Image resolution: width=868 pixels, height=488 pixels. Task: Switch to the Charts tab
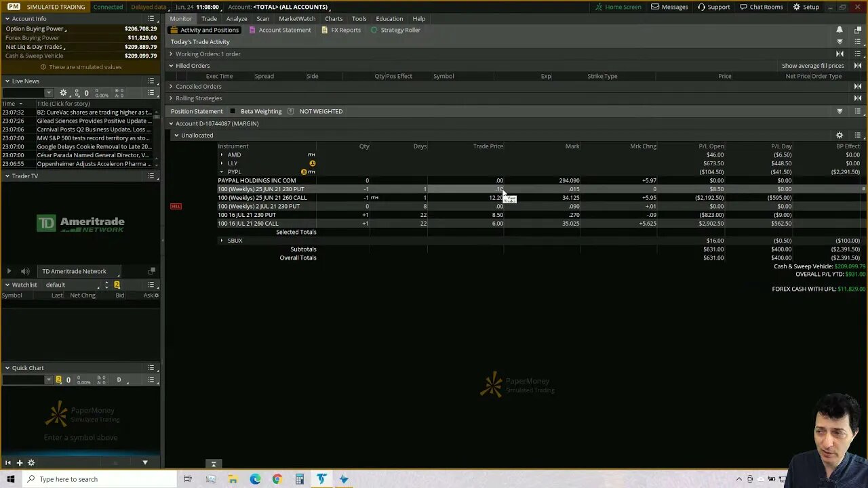point(334,18)
